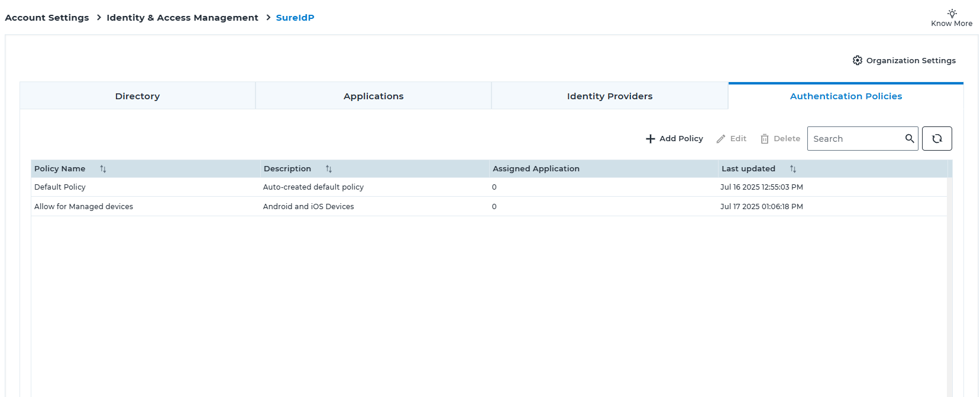This screenshot has width=980, height=397.
Task: Open the Applications tab
Action: point(373,96)
